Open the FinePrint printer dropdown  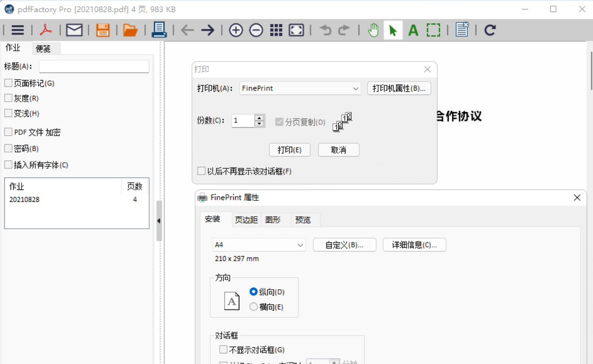tap(300, 88)
